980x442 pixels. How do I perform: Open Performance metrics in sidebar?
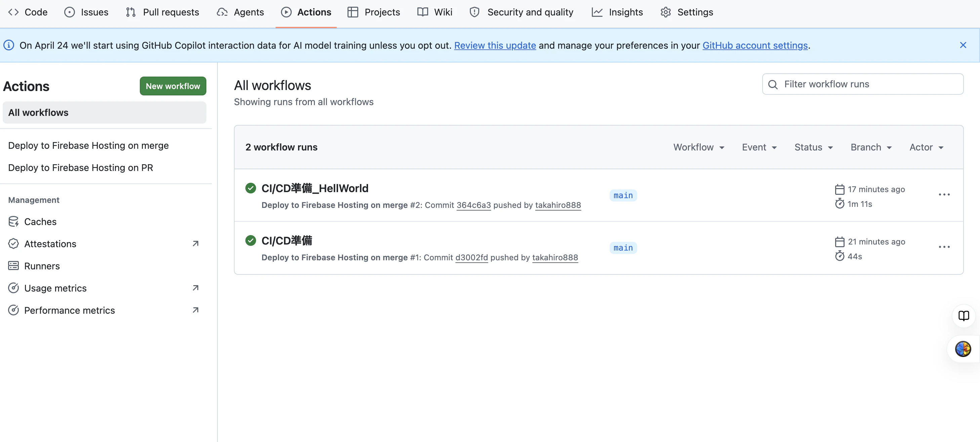coord(69,310)
